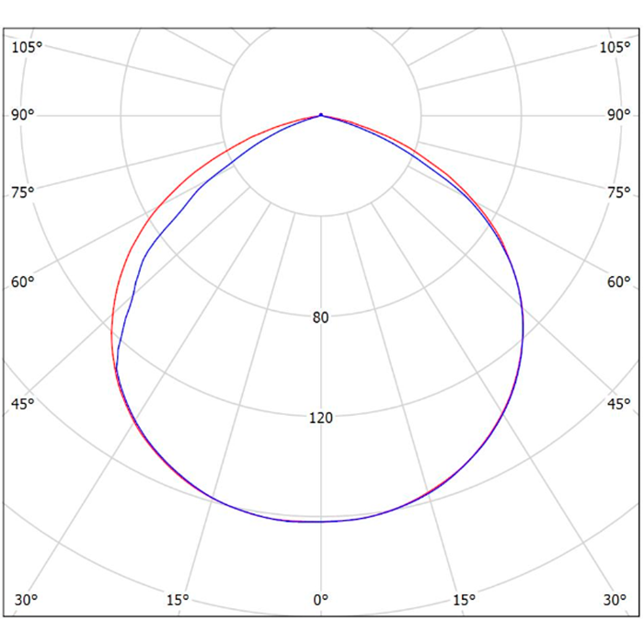
Task: Click the blue origin point of the curves
Action: [x=321, y=115]
